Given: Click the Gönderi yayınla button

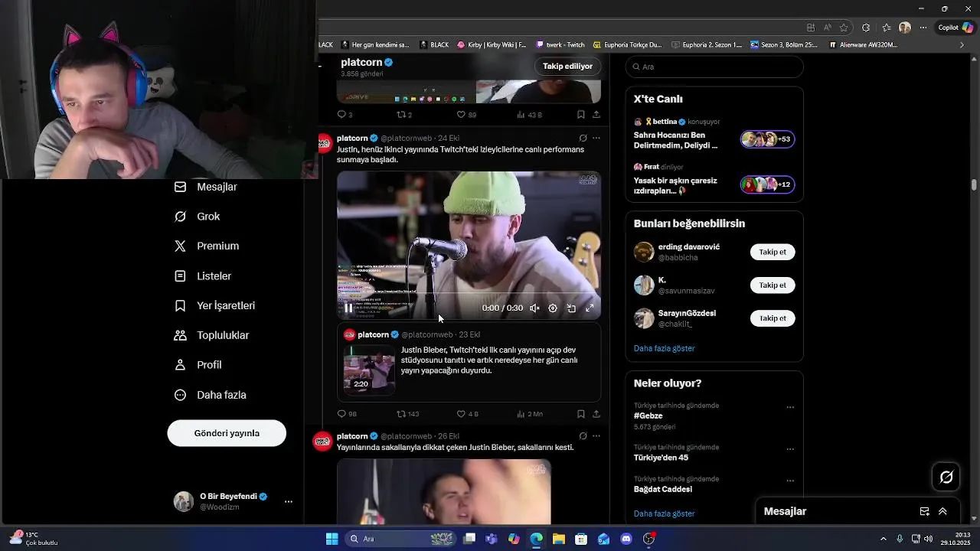Looking at the screenshot, I should [x=227, y=433].
